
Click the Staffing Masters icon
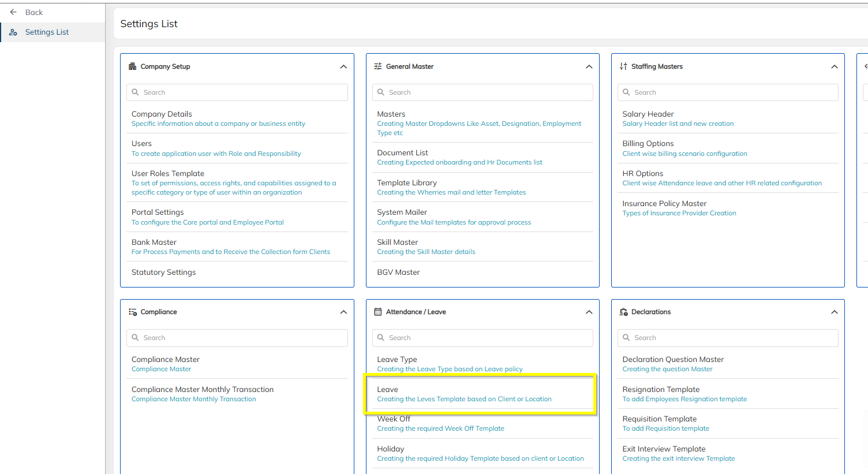coord(623,66)
